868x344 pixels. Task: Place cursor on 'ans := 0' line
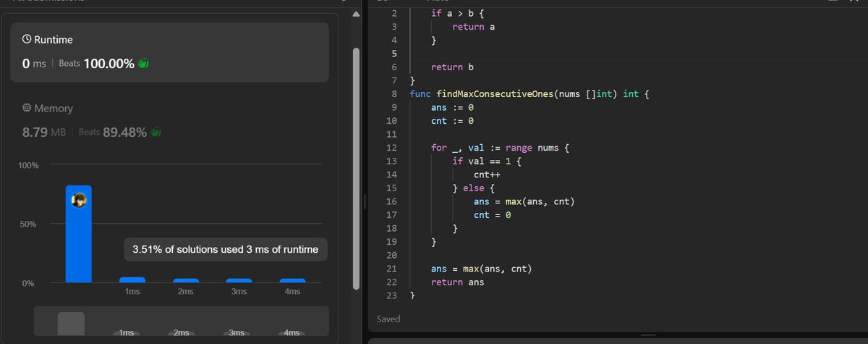tap(451, 107)
